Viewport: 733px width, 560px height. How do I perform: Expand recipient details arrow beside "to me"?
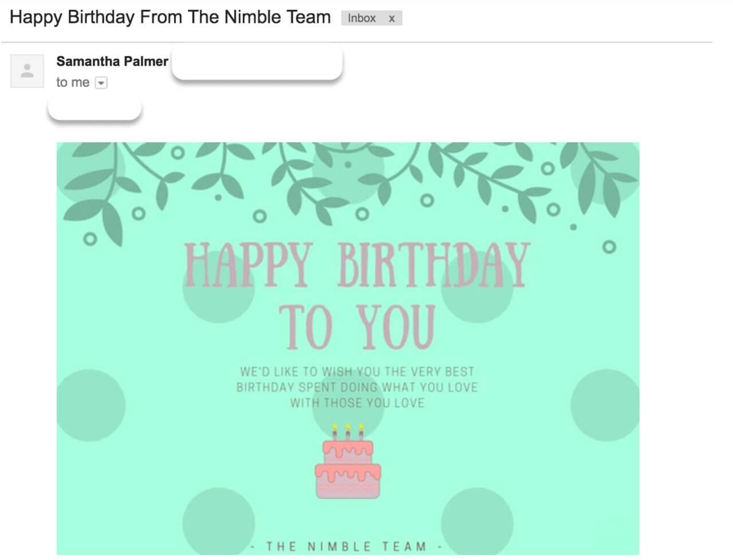pos(101,83)
